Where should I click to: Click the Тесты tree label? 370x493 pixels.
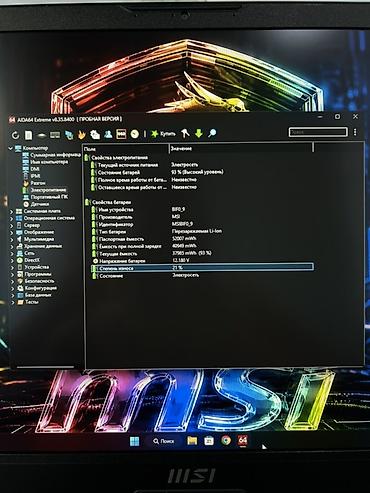[32, 302]
